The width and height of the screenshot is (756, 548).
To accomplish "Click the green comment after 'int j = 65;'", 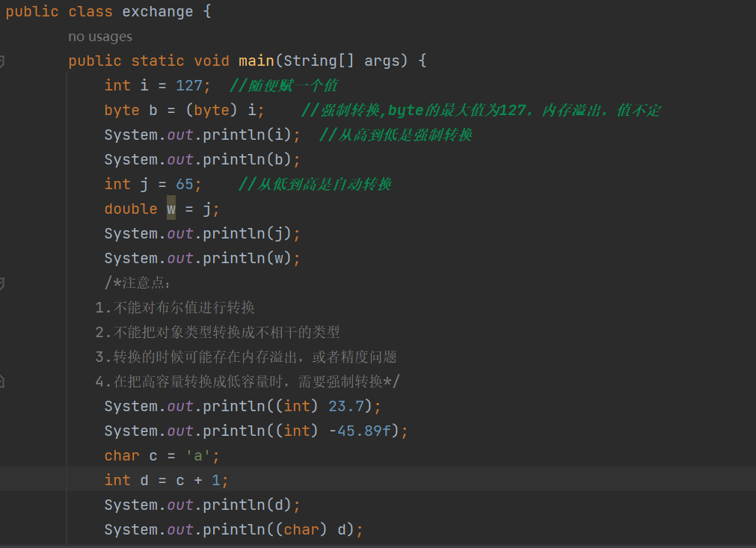I will [x=315, y=184].
